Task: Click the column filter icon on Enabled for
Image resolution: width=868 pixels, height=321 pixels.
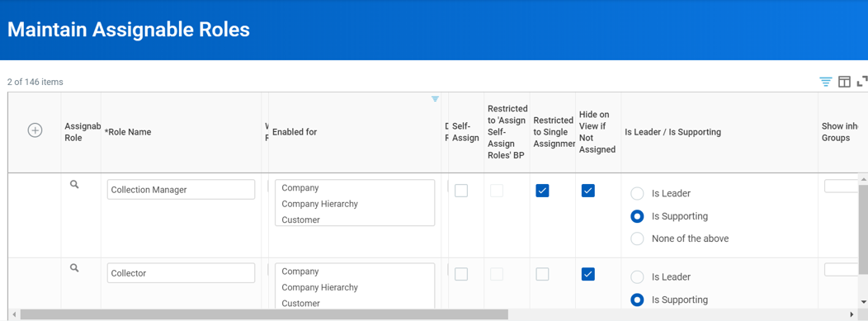Action: pyautogui.click(x=435, y=99)
